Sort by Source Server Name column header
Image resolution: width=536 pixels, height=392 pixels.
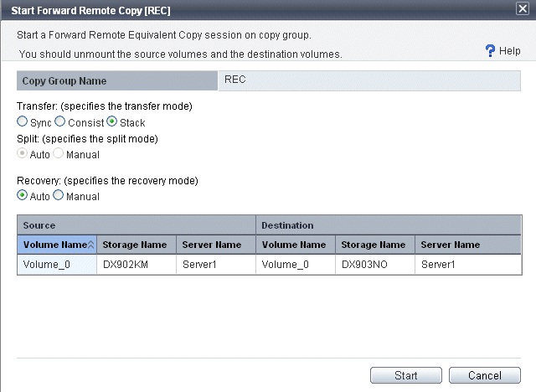pyautogui.click(x=216, y=245)
